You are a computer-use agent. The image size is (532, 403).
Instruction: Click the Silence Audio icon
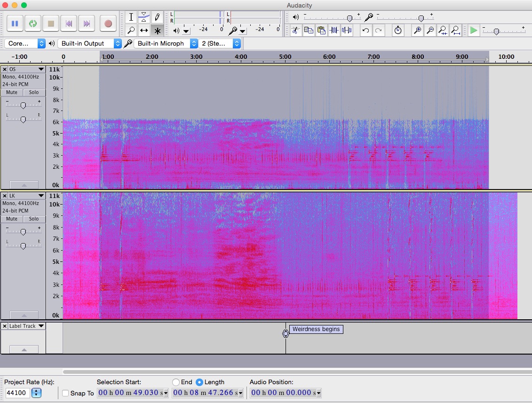tap(347, 31)
